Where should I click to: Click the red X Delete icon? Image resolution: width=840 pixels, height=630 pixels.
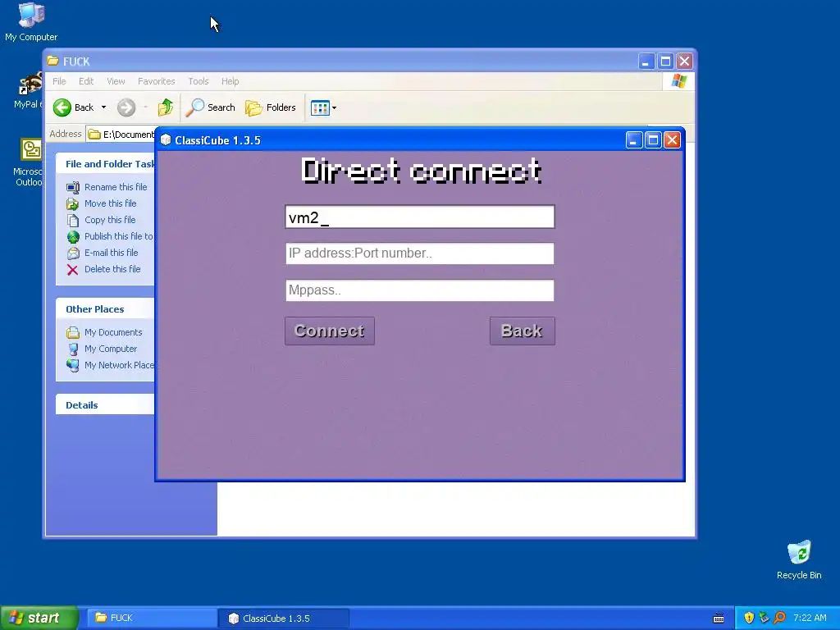coord(73,269)
